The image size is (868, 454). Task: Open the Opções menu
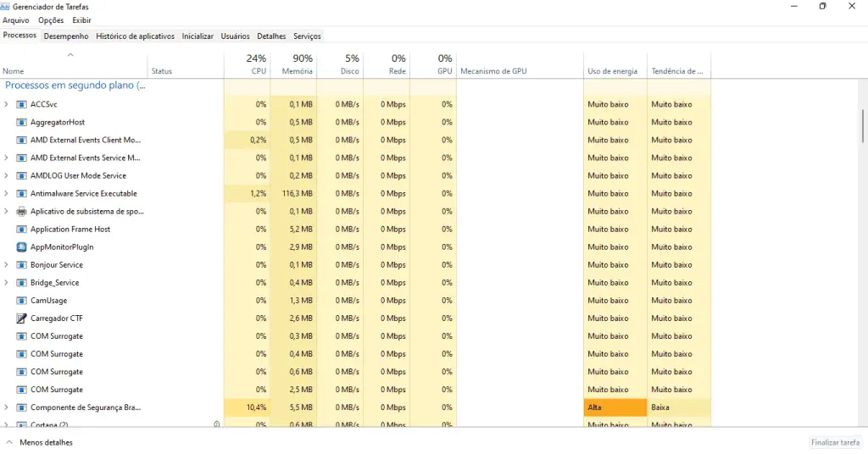click(51, 20)
